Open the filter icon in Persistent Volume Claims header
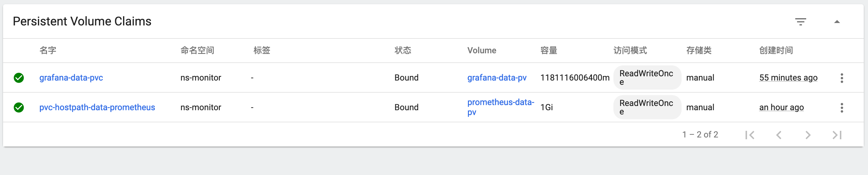Screen dimensions: 868x175 click(801, 21)
